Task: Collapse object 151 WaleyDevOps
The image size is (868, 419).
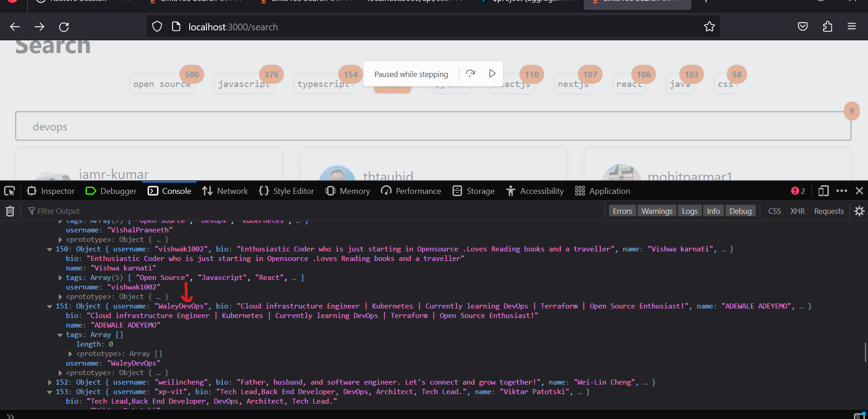Action: pos(49,307)
